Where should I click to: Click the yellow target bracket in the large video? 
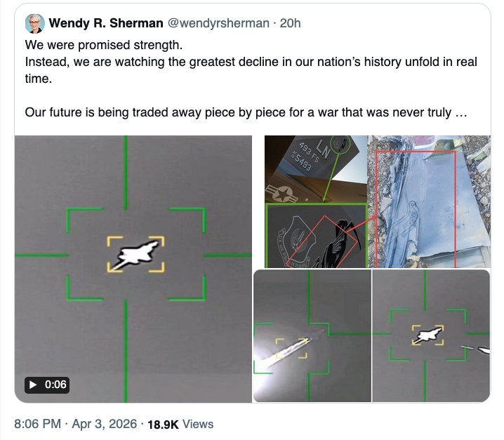[136, 254]
